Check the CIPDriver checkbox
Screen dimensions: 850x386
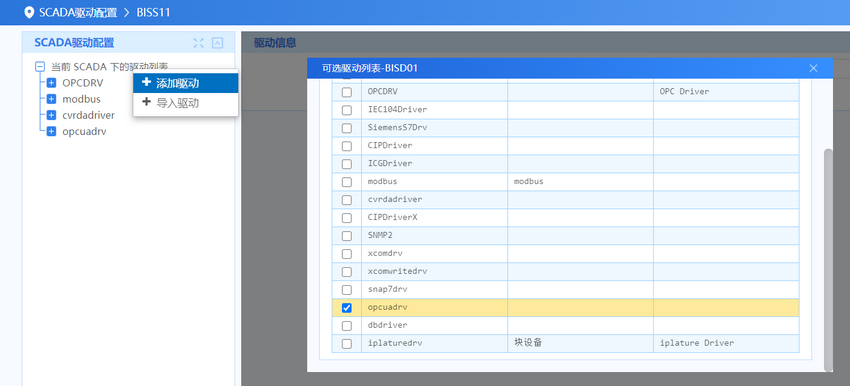coord(347,146)
